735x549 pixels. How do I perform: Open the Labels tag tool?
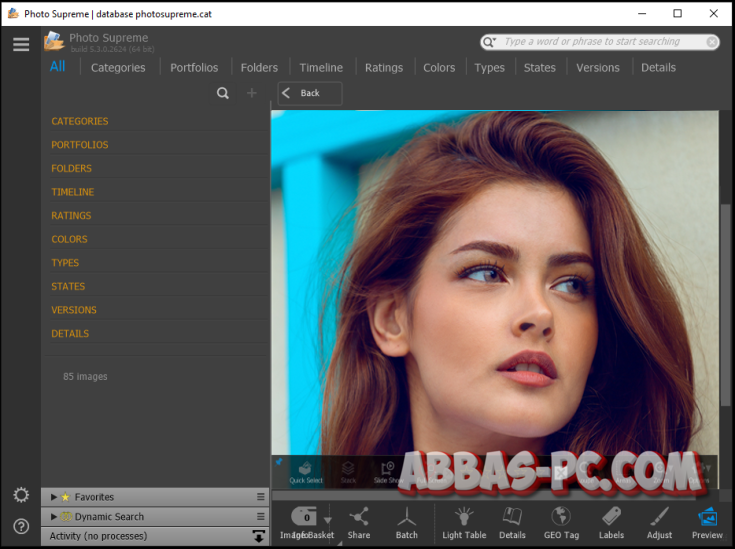[x=611, y=520]
